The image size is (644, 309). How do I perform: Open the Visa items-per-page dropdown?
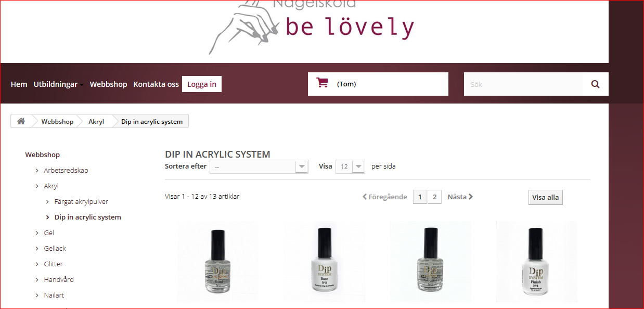pyautogui.click(x=350, y=166)
